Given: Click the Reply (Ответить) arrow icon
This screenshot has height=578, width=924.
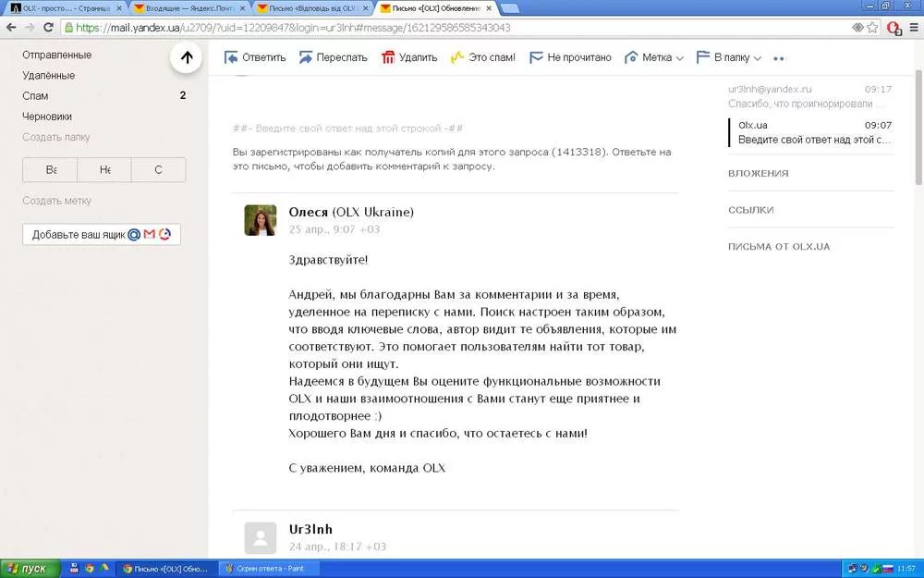Looking at the screenshot, I should (x=231, y=57).
